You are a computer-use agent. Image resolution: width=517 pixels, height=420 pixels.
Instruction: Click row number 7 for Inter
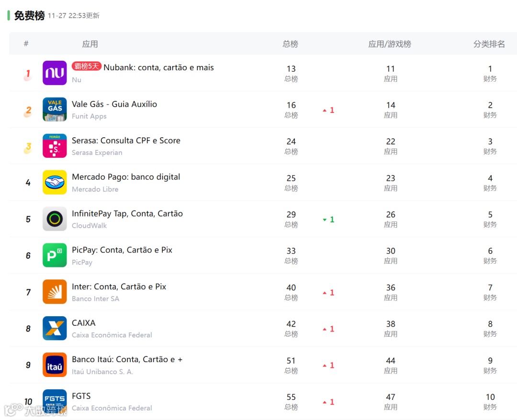(x=28, y=292)
